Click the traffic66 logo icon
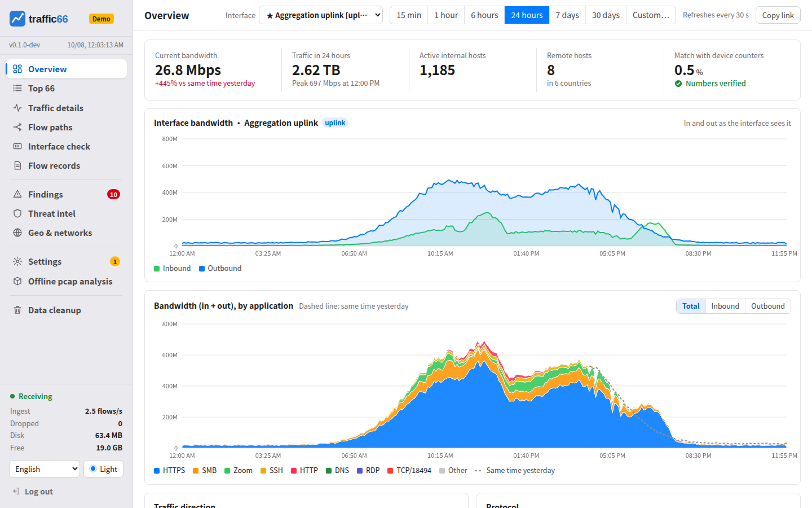Screen dimensions: 812x508 (x=17, y=19)
